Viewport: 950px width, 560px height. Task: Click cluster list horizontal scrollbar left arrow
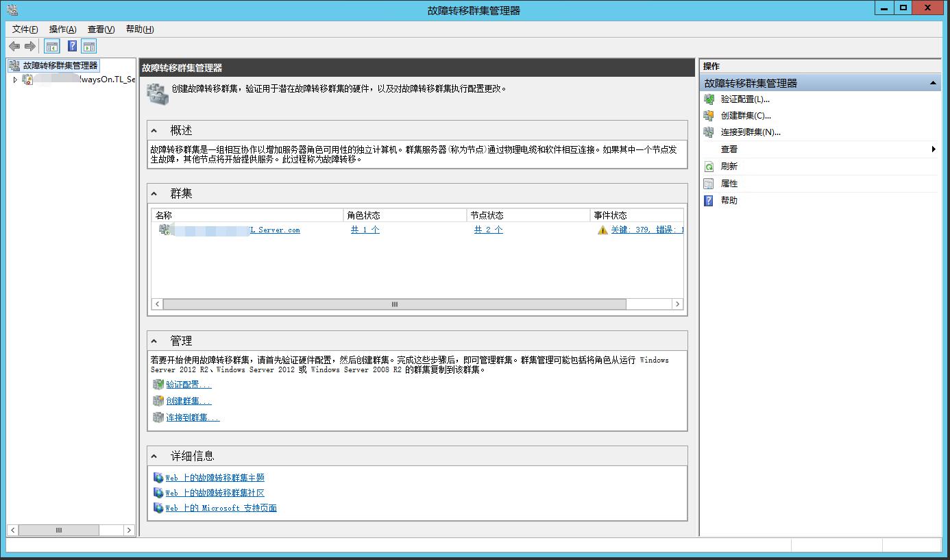coord(158,304)
